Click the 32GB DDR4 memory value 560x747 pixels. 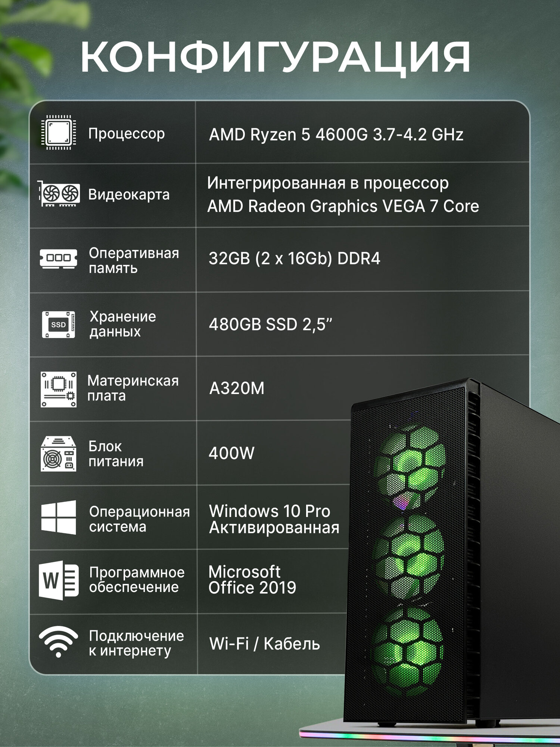pos(294,258)
